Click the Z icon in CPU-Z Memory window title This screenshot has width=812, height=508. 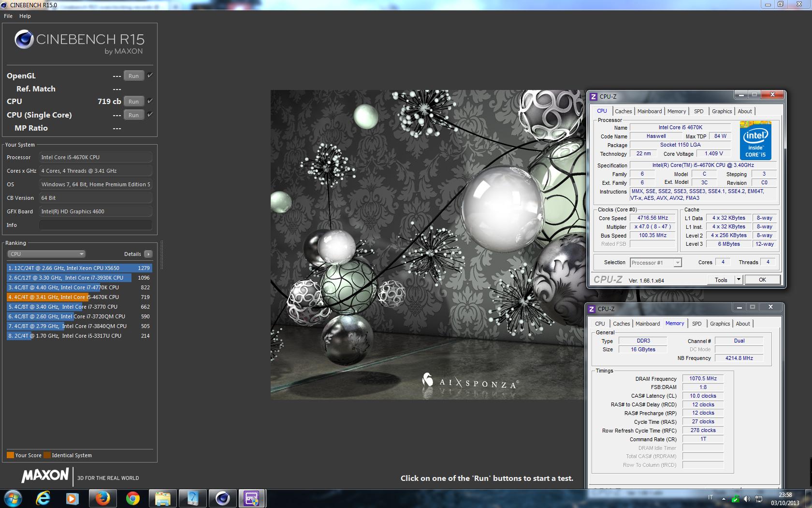[x=592, y=309]
